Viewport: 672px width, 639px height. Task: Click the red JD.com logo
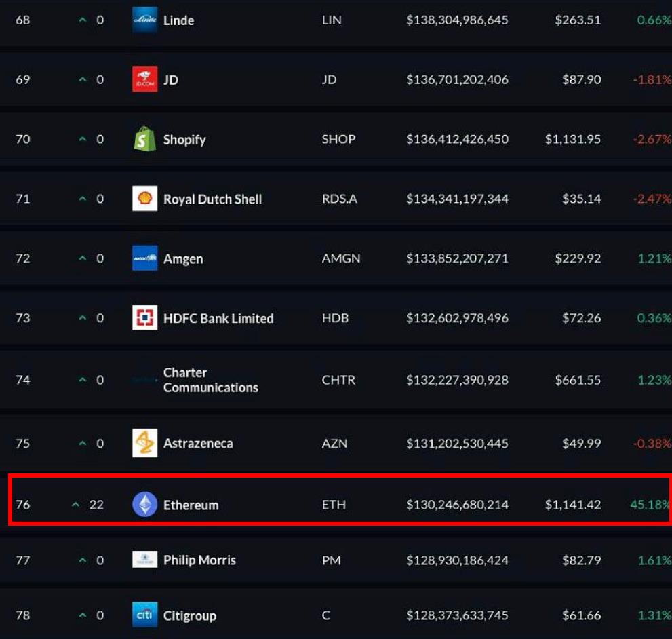tap(145, 79)
